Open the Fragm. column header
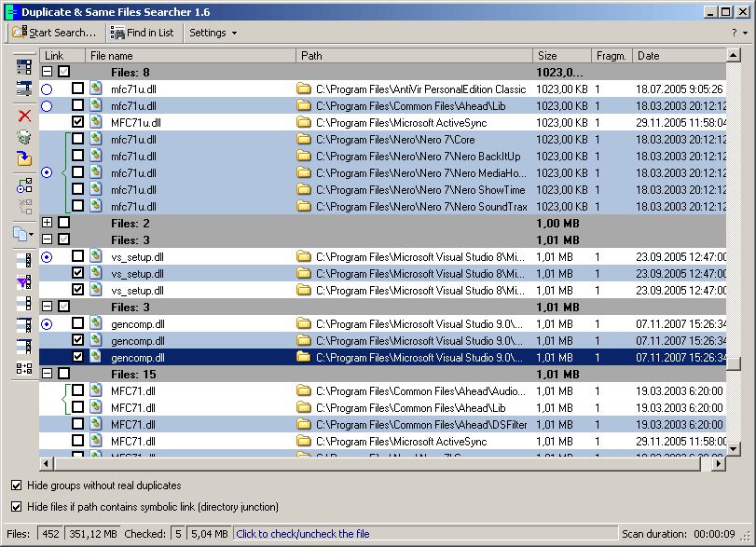 pyautogui.click(x=611, y=55)
